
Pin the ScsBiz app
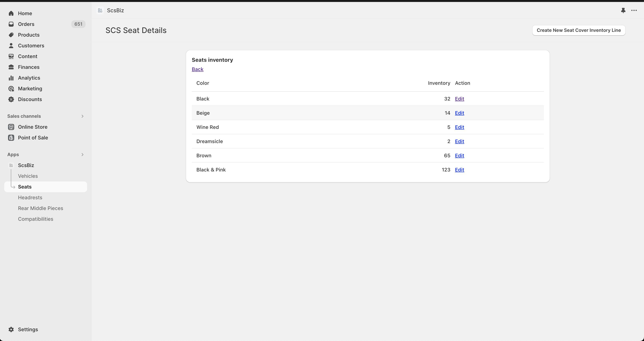[x=623, y=10]
